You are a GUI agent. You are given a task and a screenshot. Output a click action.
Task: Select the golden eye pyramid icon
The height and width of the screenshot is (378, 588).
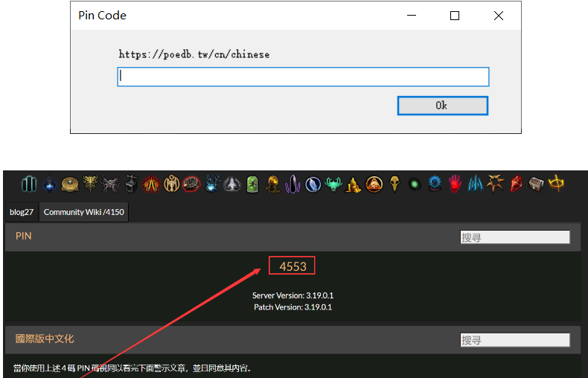point(374,184)
